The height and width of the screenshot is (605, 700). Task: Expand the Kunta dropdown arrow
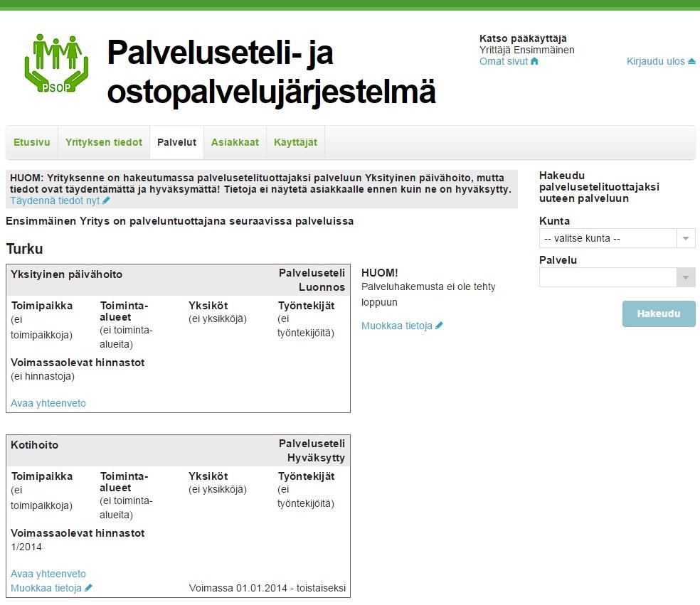686,238
